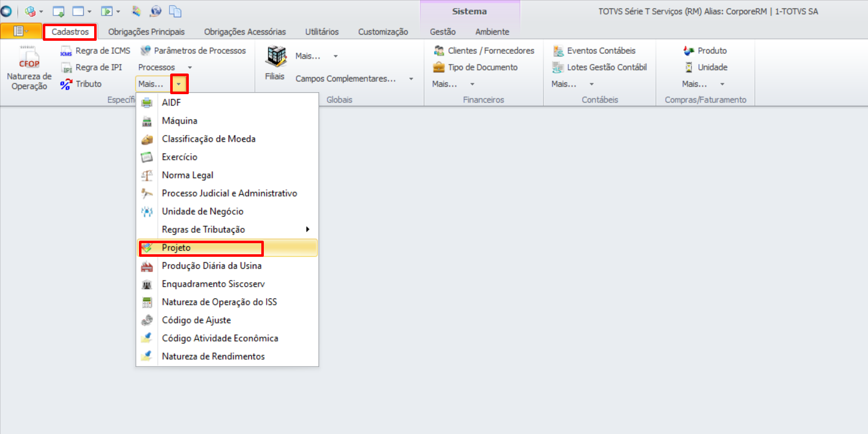Click Regra de ICMS label
Image resolution: width=868 pixels, height=434 pixels.
tap(103, 51)
